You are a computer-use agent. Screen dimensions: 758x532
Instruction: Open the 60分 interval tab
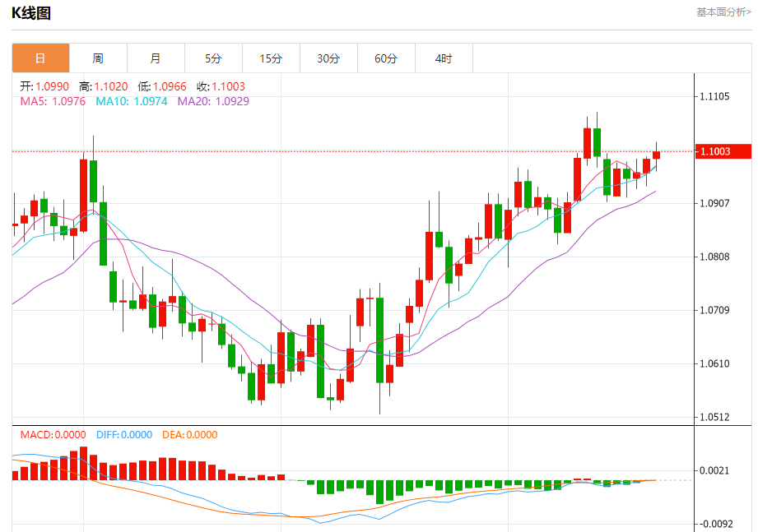pos(386,58)
